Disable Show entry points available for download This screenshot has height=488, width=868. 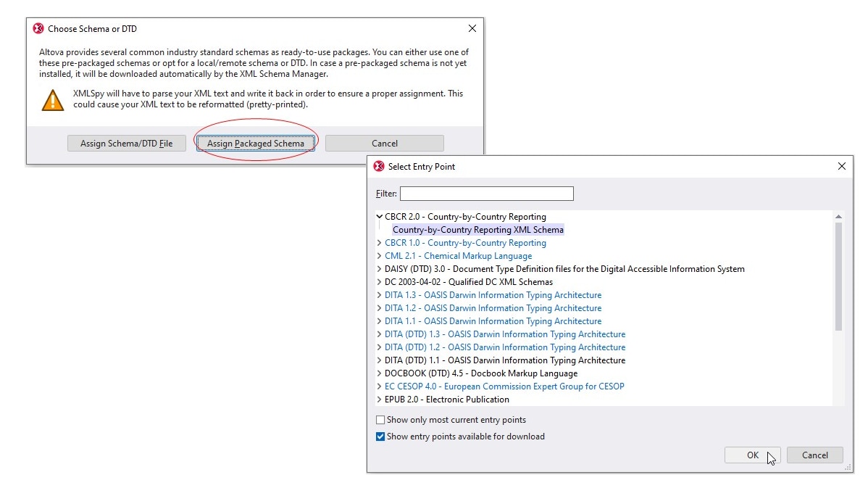point(380,436)
